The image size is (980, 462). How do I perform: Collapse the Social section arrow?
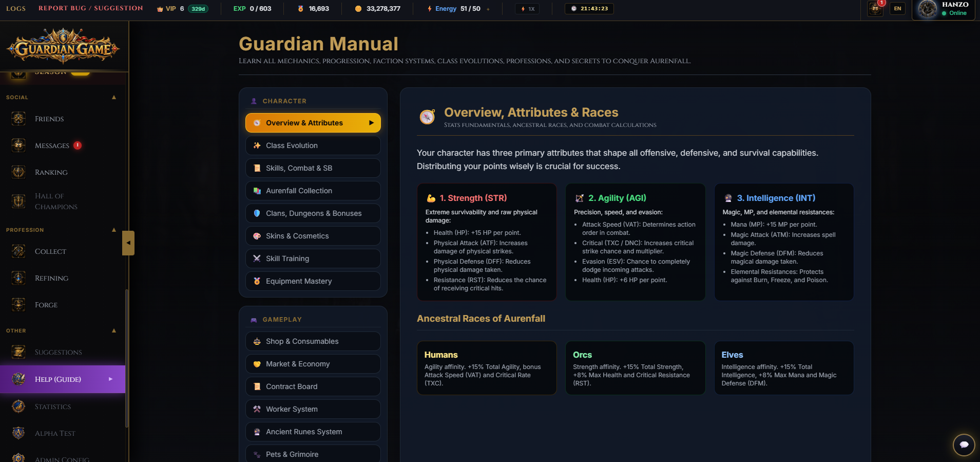(x=114, y=97)
